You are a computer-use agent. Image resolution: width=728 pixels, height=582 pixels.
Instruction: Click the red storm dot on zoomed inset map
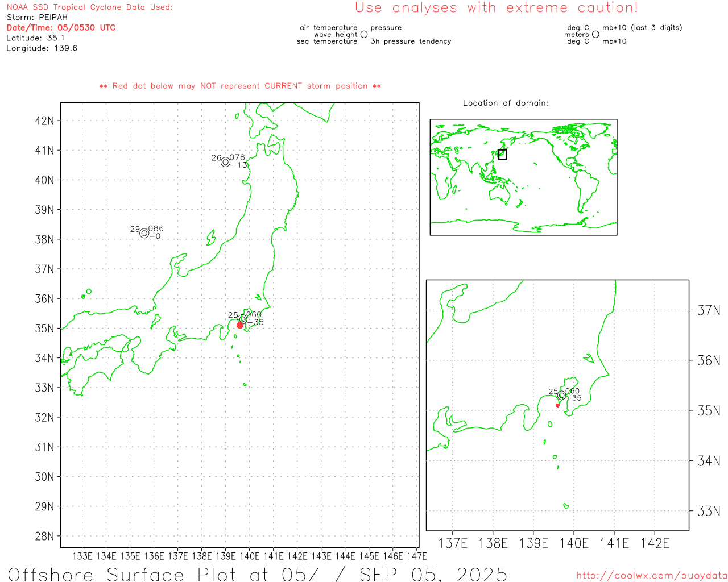pyautogui.click(x=557, y=405)
